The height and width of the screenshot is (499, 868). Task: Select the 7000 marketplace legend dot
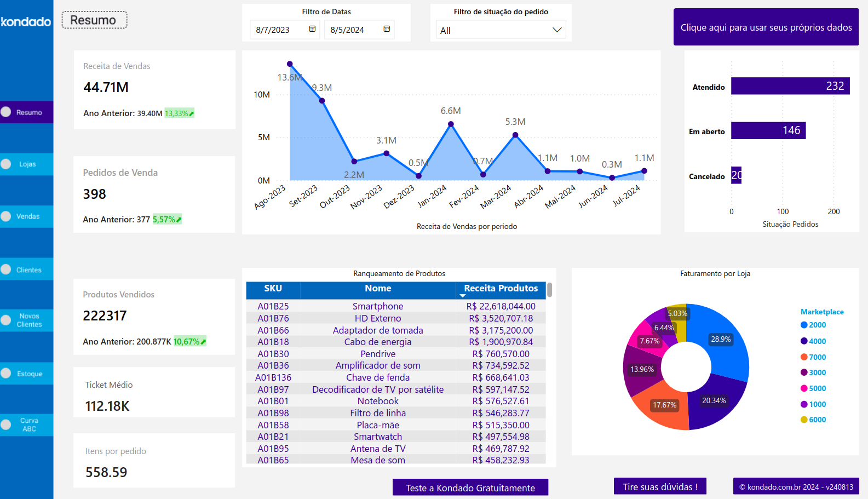(x=804, y=357)
